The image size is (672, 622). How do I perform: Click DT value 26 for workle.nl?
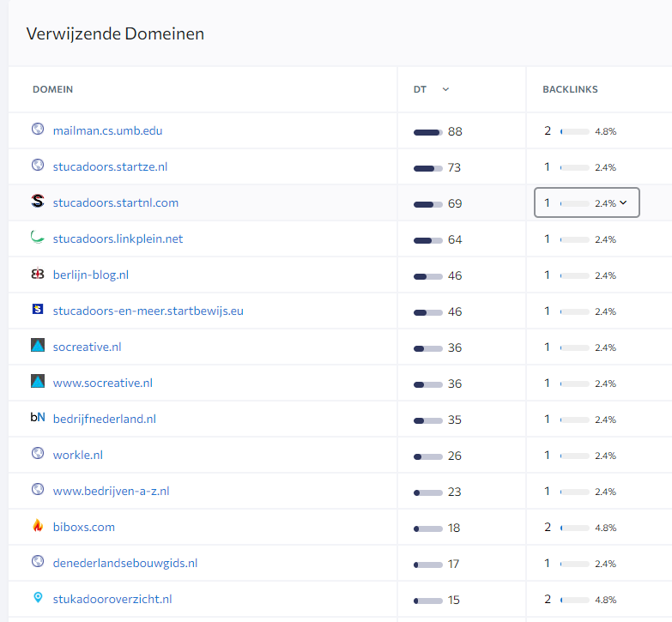pos(455,456)
